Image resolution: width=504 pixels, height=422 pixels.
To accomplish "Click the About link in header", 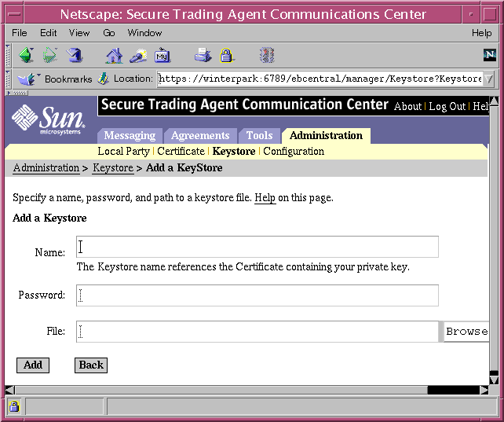I will [407, 106].
